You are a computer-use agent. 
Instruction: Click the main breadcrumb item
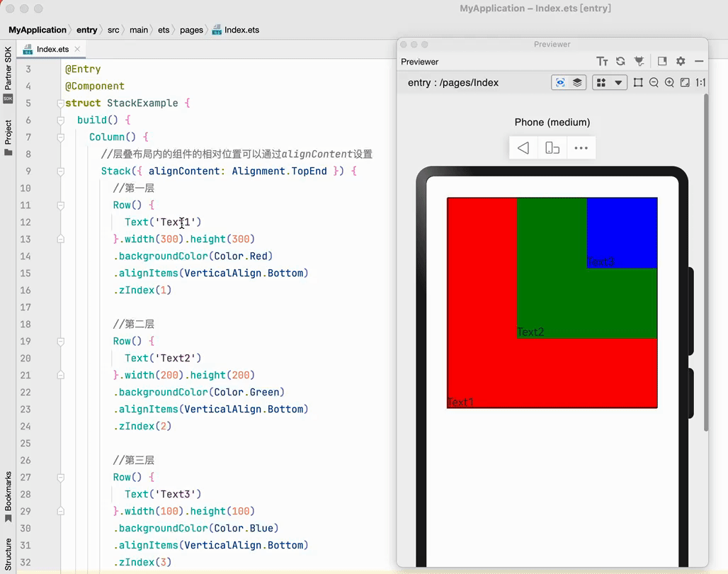[x=138, y=30]
